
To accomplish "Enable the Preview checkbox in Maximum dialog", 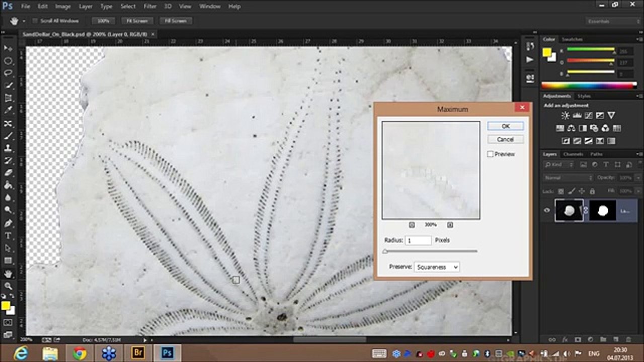I will [491, 154].
